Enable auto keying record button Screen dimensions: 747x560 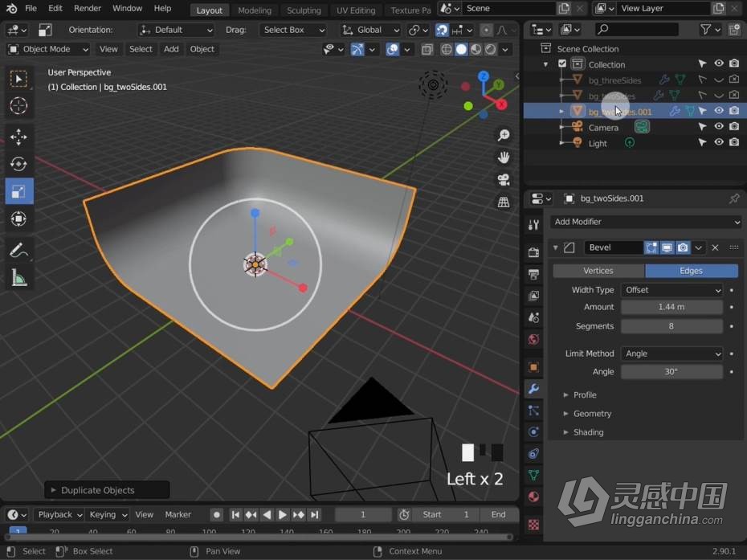(217, 515)
